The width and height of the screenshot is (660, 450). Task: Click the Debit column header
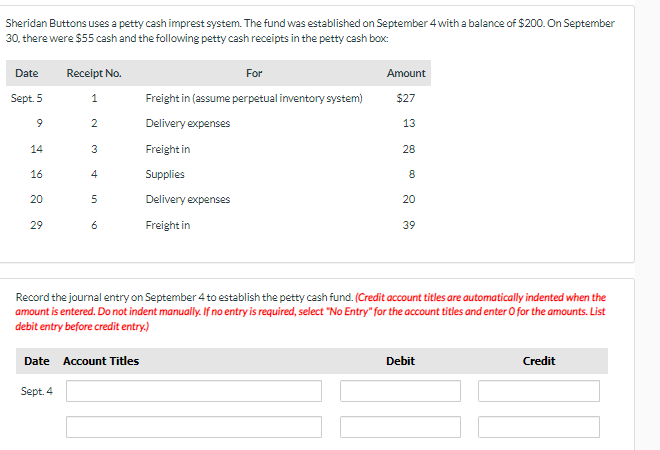[400, 361]
